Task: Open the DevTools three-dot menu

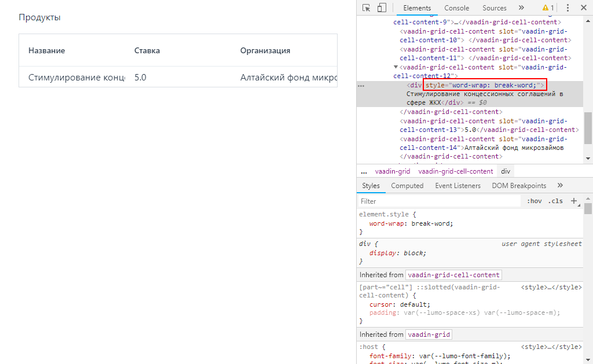Action: click(x=568, y=8)
